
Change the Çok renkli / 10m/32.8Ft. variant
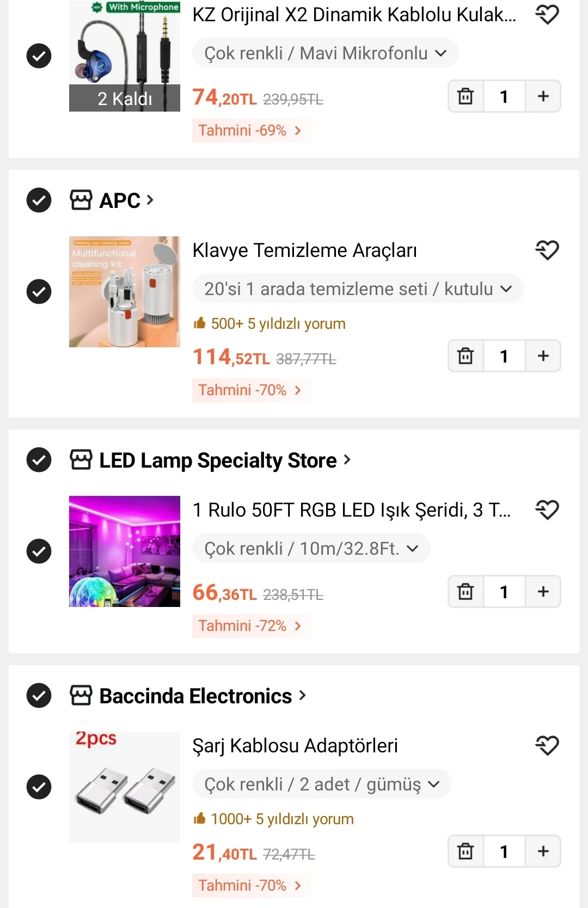coord(311,549)
